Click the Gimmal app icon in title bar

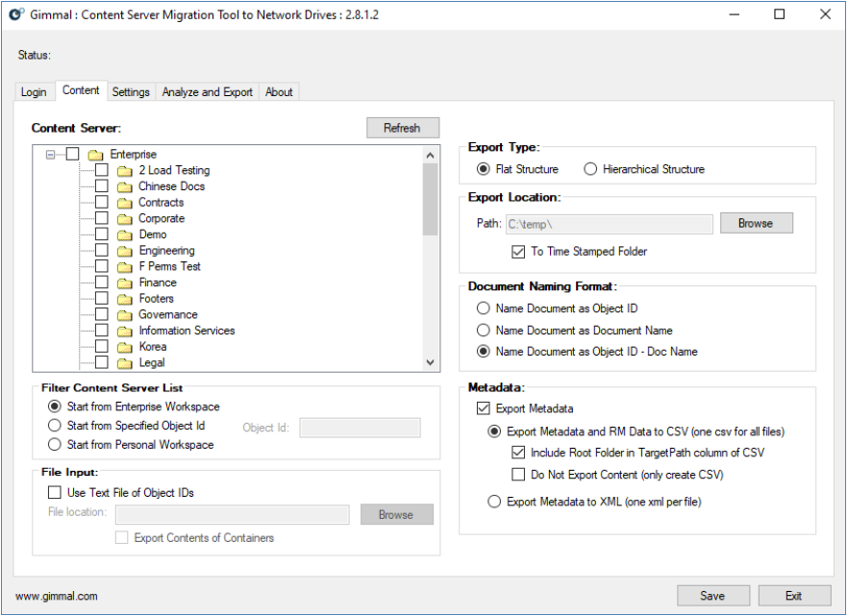click(16, 14)
